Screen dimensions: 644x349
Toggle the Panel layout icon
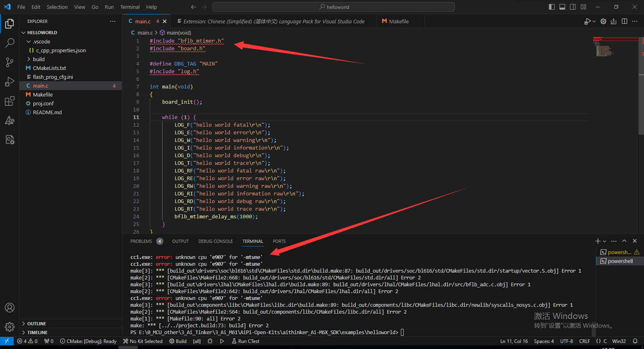(x=562, y=7)
